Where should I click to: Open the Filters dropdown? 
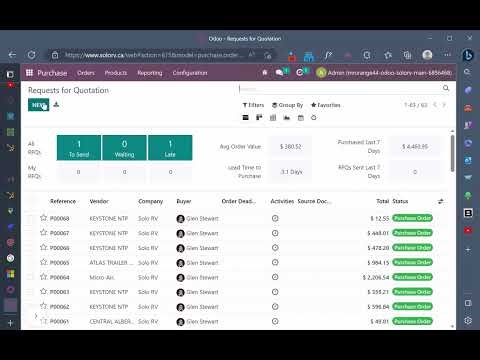(253, 105)
